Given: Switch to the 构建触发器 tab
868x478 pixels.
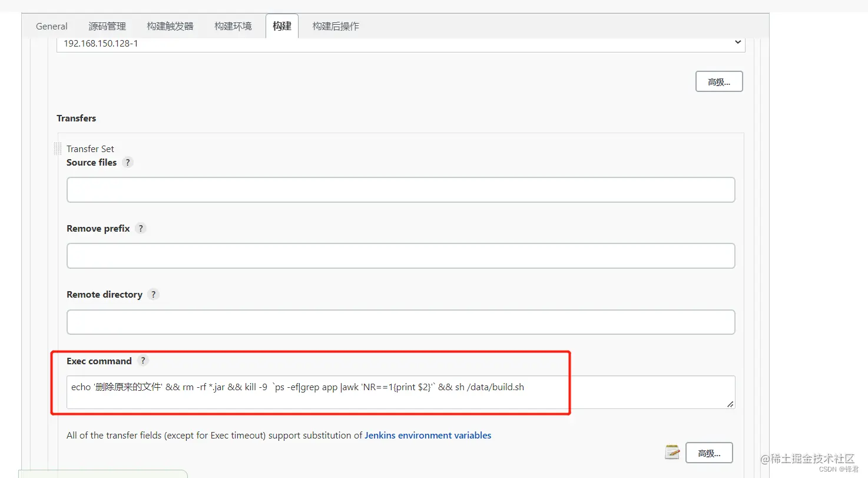Looking at the screenshot, I should pyautogui.click(x=170, y=26).
